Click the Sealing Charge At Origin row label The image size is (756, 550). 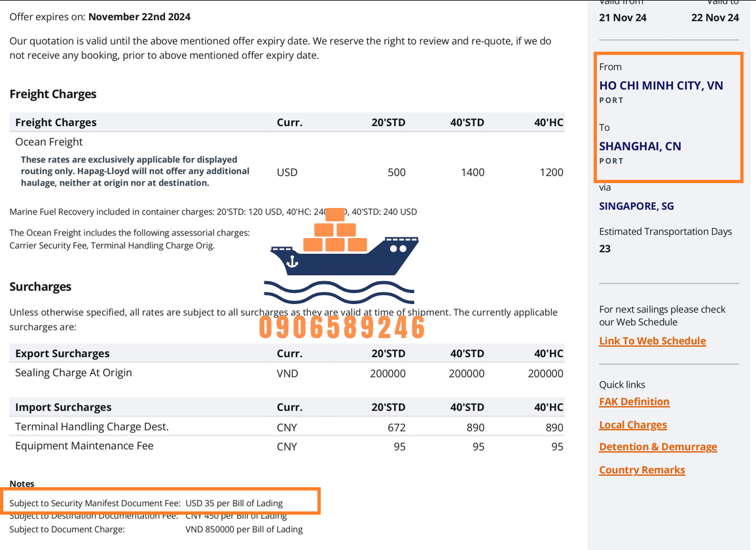[73, 373]
